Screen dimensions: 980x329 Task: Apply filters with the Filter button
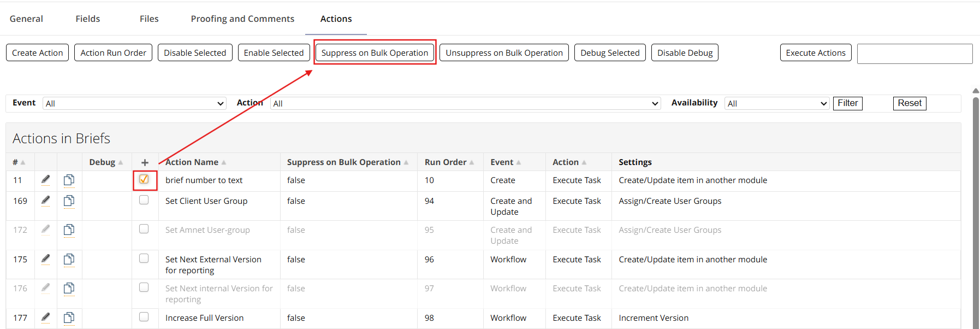click(847, 103)
